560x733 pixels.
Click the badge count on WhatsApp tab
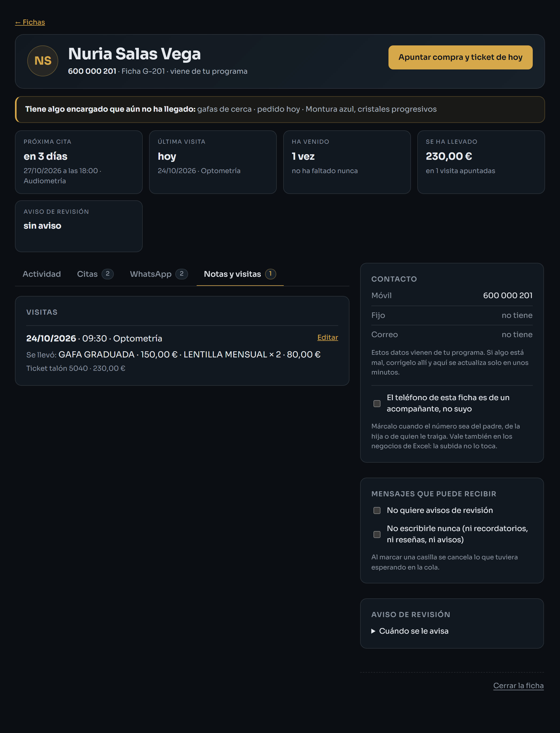(182, 274)
